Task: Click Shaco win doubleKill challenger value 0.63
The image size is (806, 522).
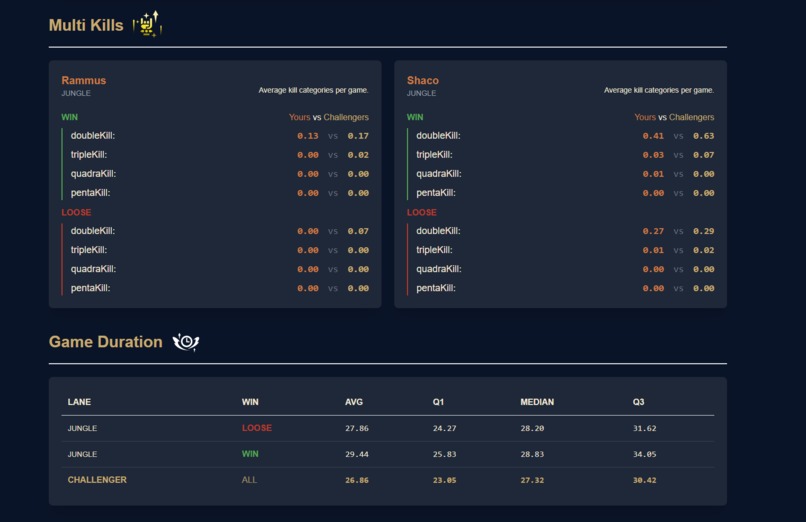Action: pos(704,136)
